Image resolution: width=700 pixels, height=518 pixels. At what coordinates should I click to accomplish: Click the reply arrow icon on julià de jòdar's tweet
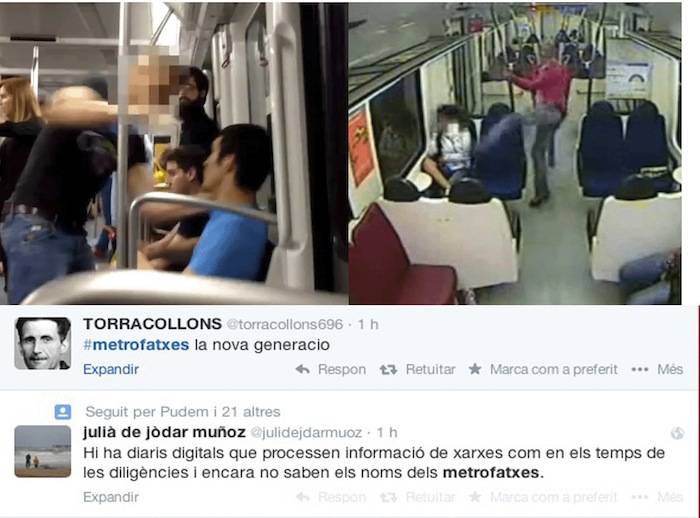tap(303, 497)
